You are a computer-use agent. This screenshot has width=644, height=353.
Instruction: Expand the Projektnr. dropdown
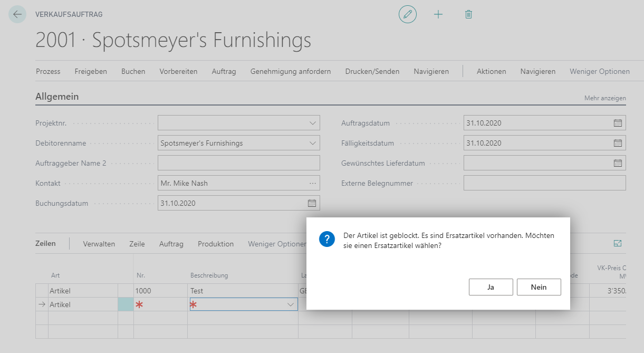tap(313, 123)
